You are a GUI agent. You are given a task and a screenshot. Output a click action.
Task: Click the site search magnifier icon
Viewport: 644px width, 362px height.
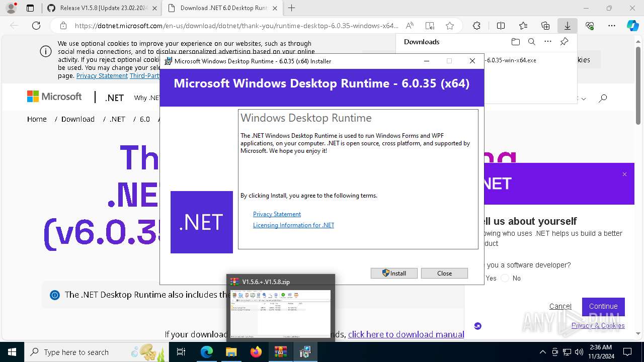[603, 98]
